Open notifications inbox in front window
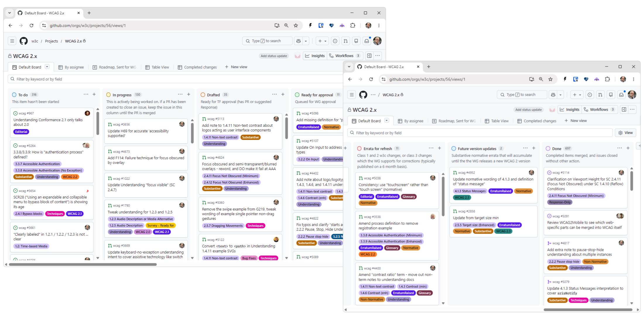The width and height of the screenshot is (644, 322). click(x=621, y=95)
